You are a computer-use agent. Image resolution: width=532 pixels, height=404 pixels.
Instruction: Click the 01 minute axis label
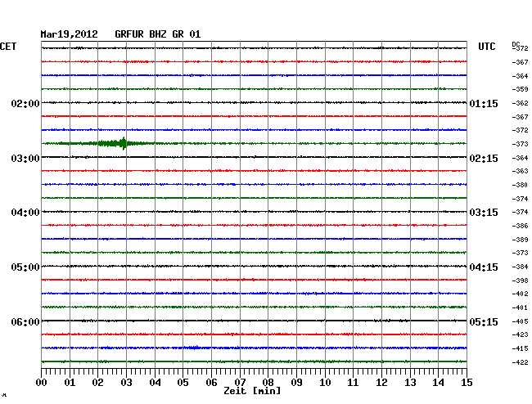[70, 383]
